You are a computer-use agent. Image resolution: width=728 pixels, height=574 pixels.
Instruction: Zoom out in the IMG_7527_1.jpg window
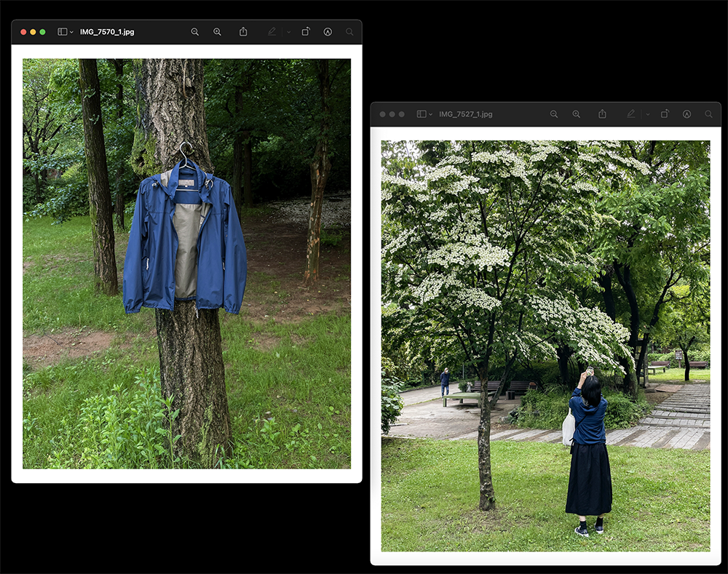554,114
